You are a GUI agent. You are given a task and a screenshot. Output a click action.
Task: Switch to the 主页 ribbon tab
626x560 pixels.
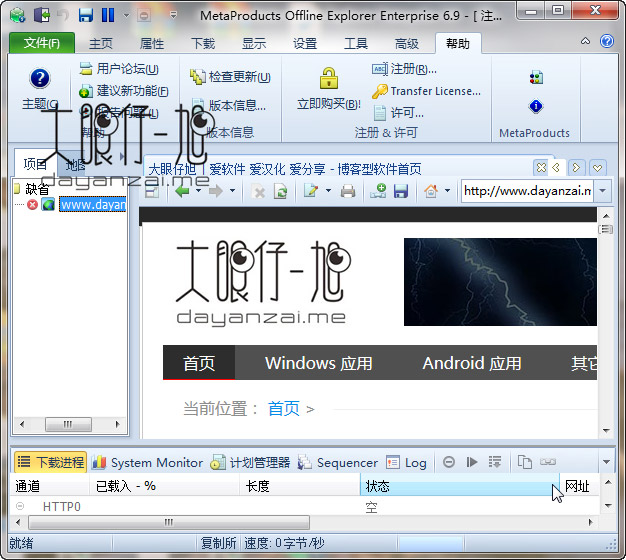tap(101, 43)
